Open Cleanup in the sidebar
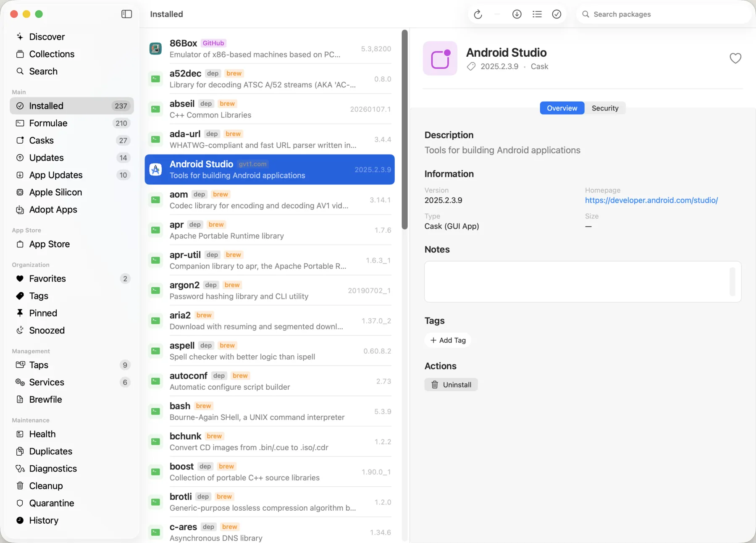The image size is (756, 543). click(x=72, y=485)
